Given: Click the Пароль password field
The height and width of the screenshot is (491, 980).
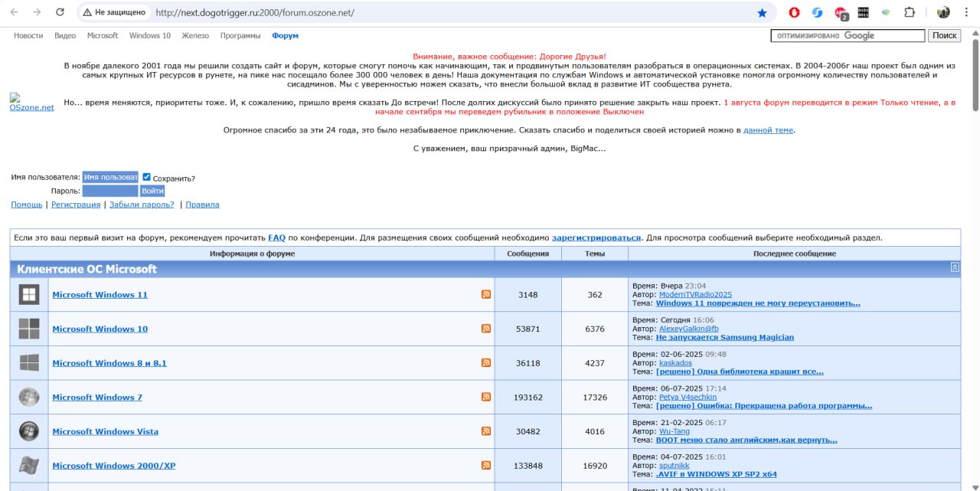Looking at the screenshot, I should point(110,191).
